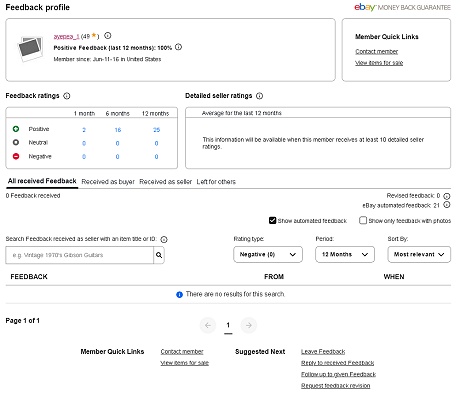Click View items for sale in the footer
The image size is (460, 400).
(185, 363)
